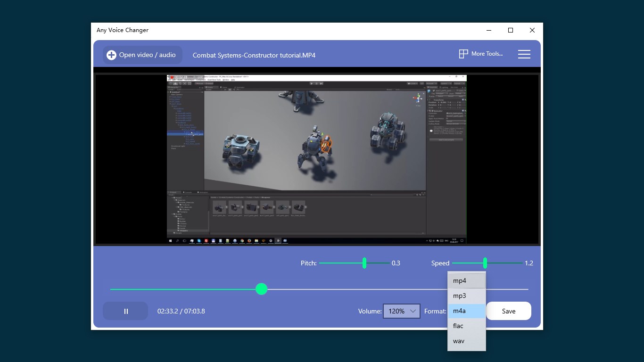Click the Format label next to the list
The width and height of the screenshot is (644, 362).
pyautogui.click(x=434, y=311)
